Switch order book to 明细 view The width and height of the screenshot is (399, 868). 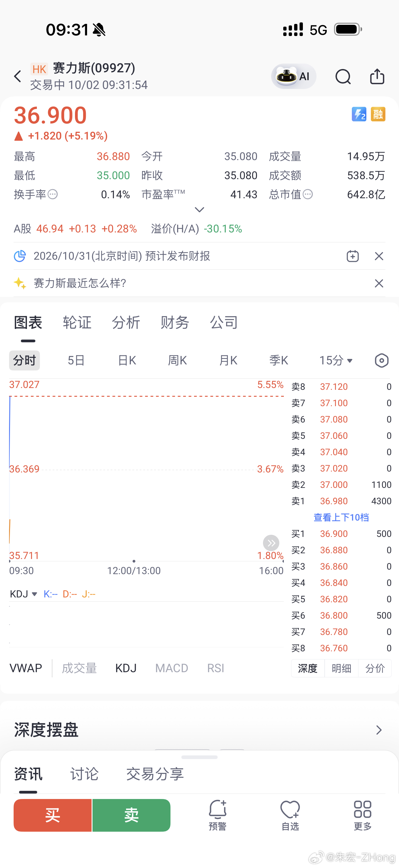pyautogui.click(x=342, y=668)
